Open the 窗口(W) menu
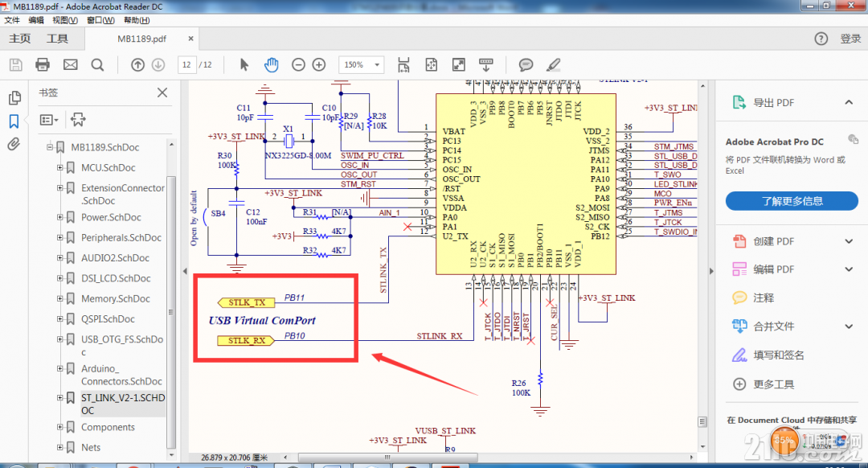 coord(100,20)
